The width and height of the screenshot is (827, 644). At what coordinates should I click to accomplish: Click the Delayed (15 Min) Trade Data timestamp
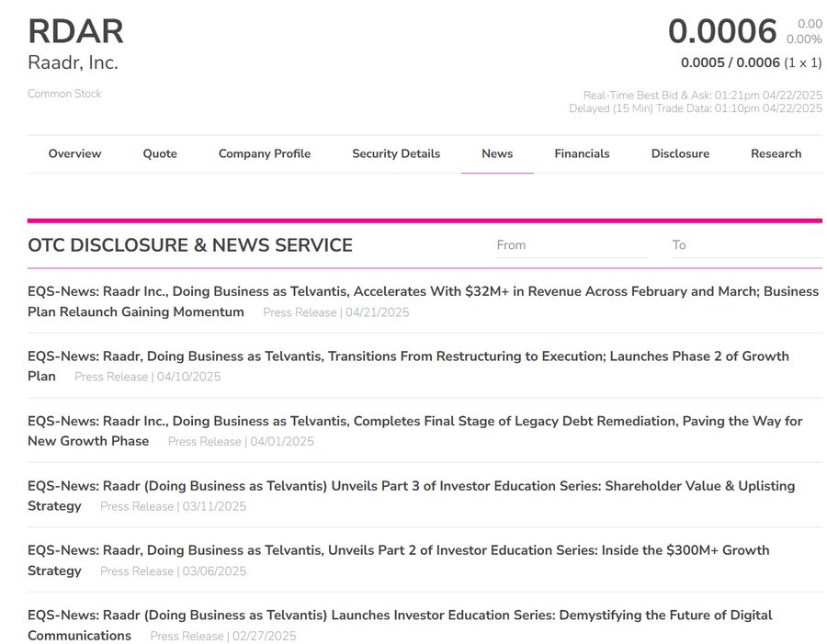pos(696,108)
